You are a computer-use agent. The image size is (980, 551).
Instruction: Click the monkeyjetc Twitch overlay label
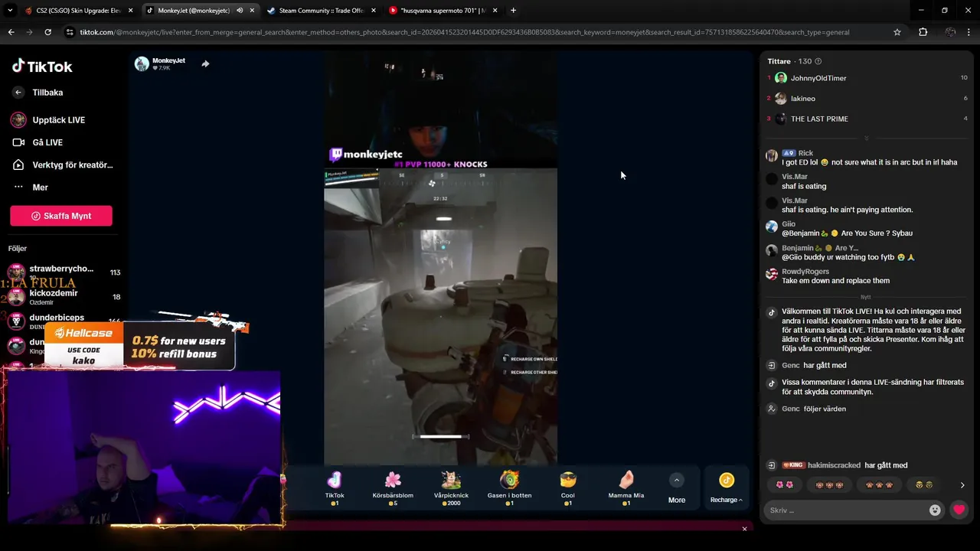click(x=366, y=155)
